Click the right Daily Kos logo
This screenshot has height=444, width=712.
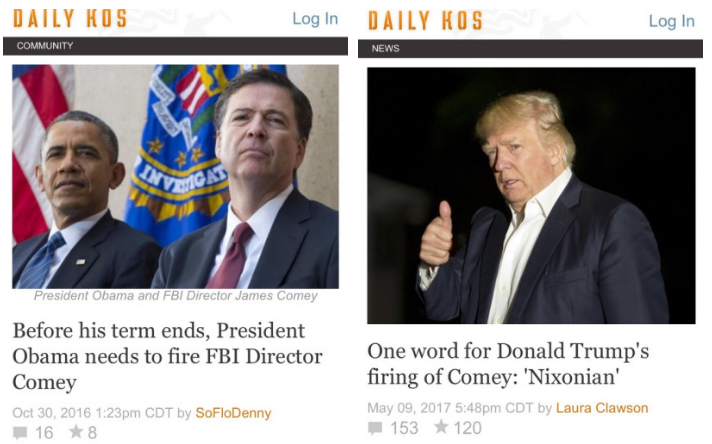tap(425, 21)
